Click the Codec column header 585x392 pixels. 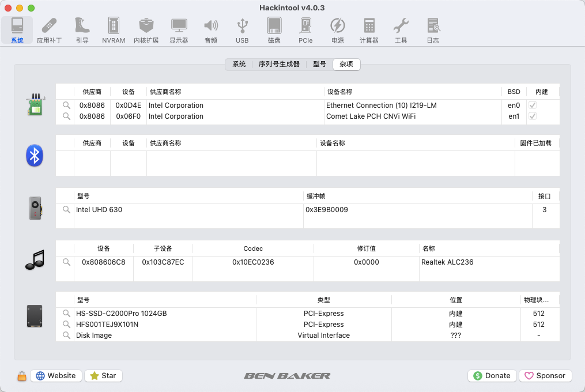(253, 248)
